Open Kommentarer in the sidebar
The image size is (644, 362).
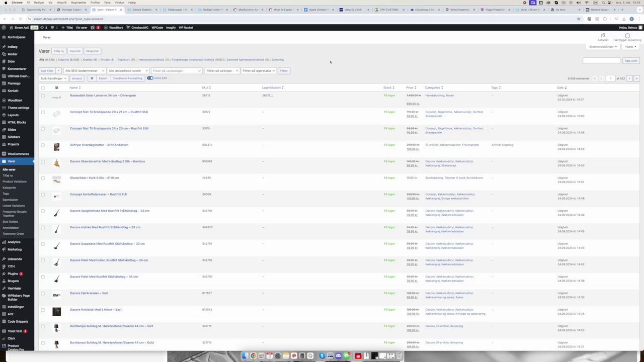pyautogui.click(x=17, y=69)
